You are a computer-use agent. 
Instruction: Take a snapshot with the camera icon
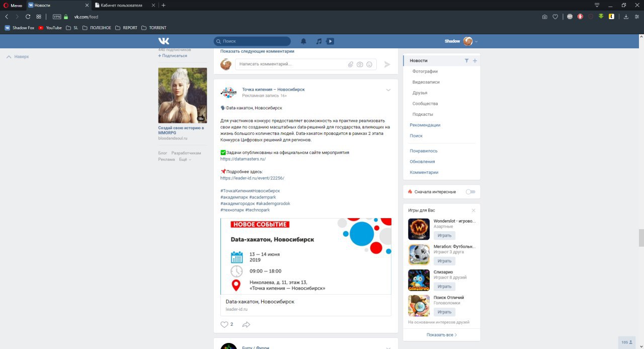(x=544, y=17)
